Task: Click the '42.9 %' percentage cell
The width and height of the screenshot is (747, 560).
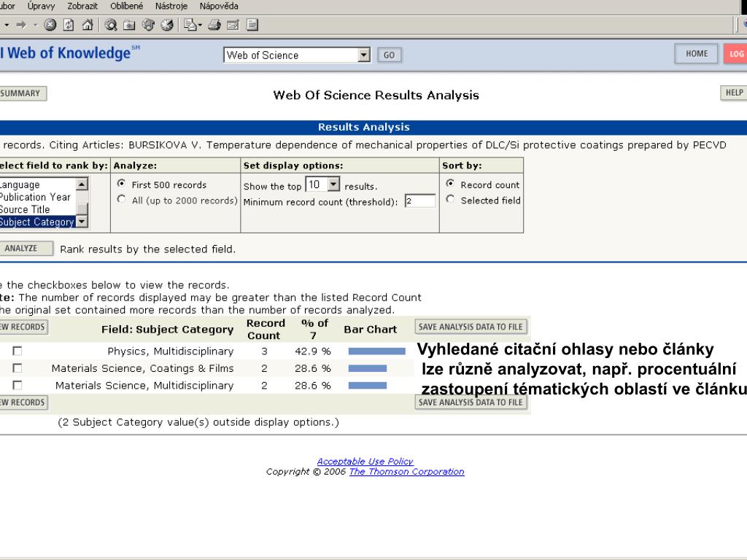Action: [x=313, y=351]
